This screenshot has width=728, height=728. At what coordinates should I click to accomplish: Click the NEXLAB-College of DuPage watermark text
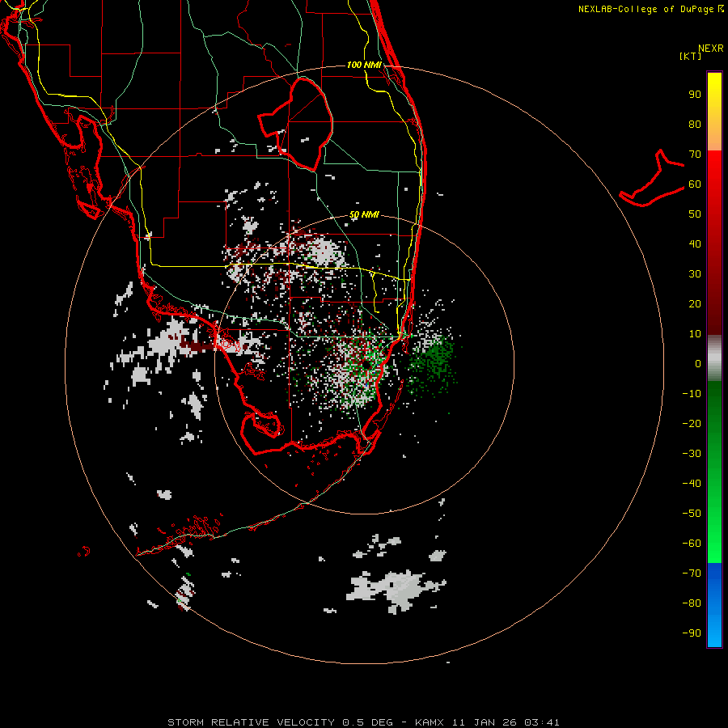[x=651, y=9]
